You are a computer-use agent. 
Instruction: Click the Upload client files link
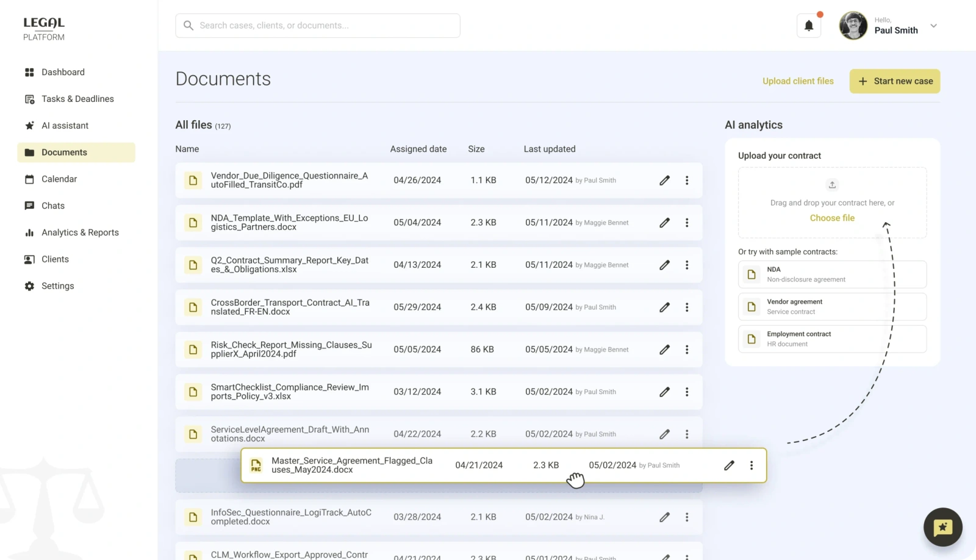coord(798,81)
